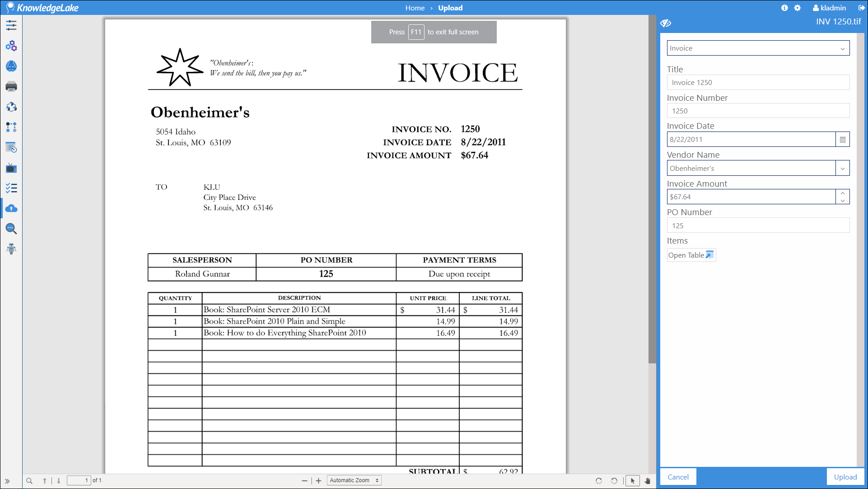Viewport: 868px width, 489px height.
Task: Click Roland Gunnar salesperson cell
Action: pos(202,274)
